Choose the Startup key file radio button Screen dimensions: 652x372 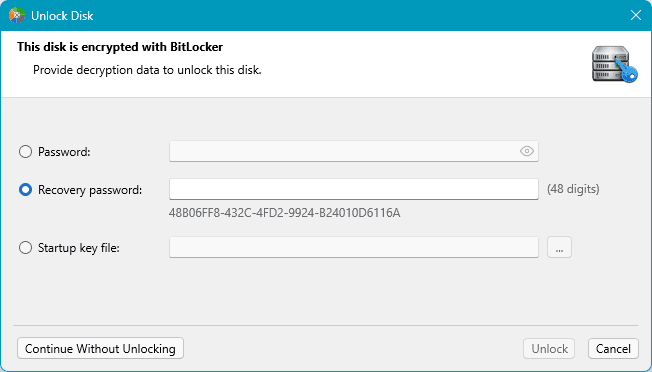[x=25, y=248]
